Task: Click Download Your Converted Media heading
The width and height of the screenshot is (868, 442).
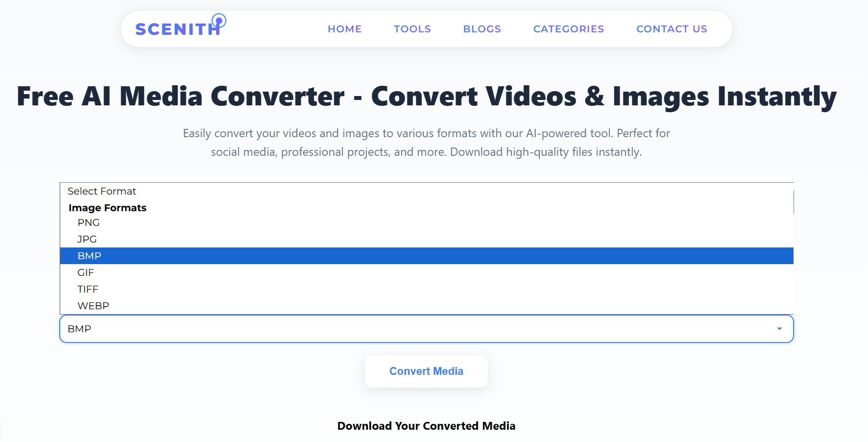Action: pos(426,426)
